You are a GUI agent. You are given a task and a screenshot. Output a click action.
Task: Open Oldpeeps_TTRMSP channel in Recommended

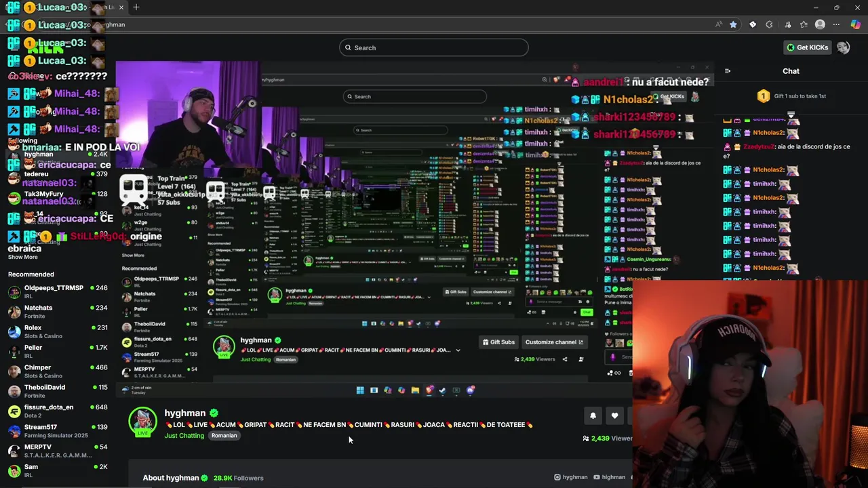[58, 291]
